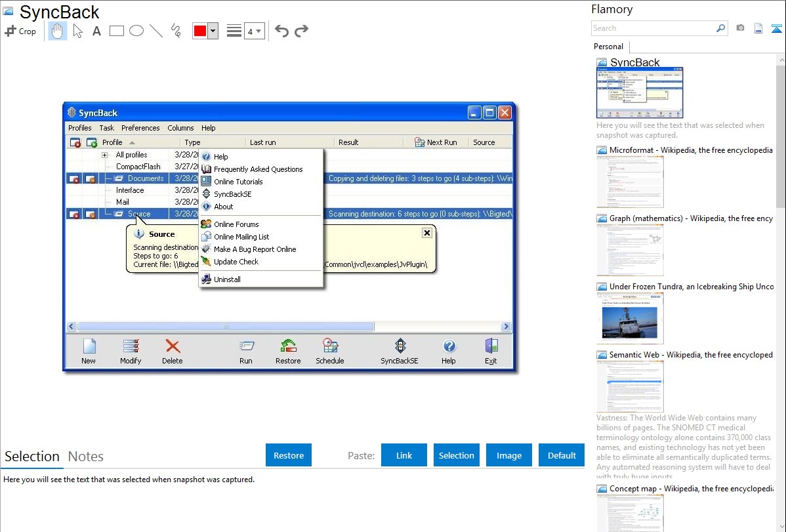The height and width of the screenshot is (532, 786).
Task: Select the Crop tool
Action: click(x=20, y=31)
